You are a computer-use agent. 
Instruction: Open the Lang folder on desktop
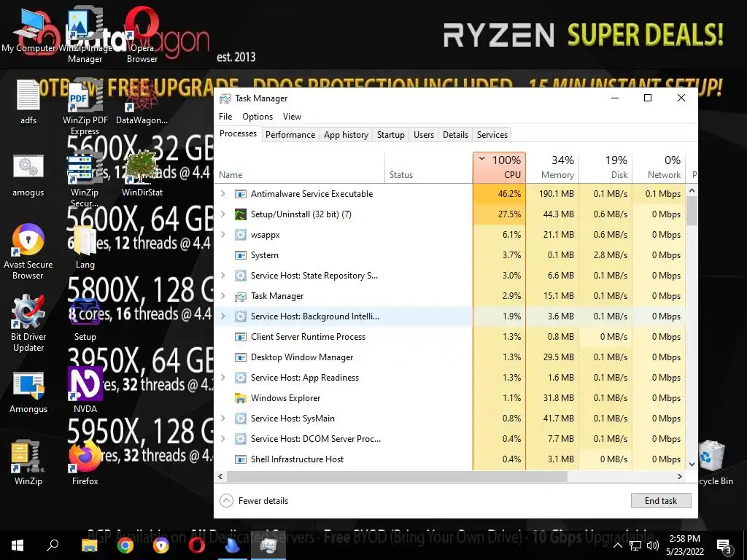coord(85,246)
